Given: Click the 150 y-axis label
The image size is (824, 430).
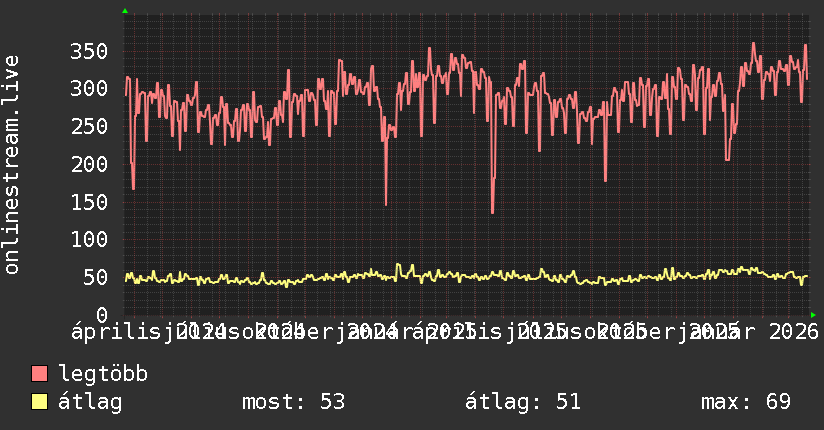Looking at the screenshot, I should point(89,202).
